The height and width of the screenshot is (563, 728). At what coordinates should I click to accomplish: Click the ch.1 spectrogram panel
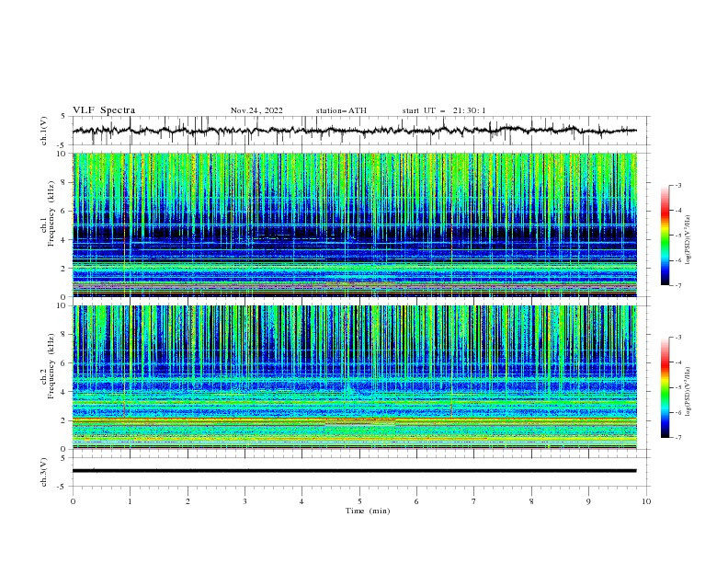[354, 224]
